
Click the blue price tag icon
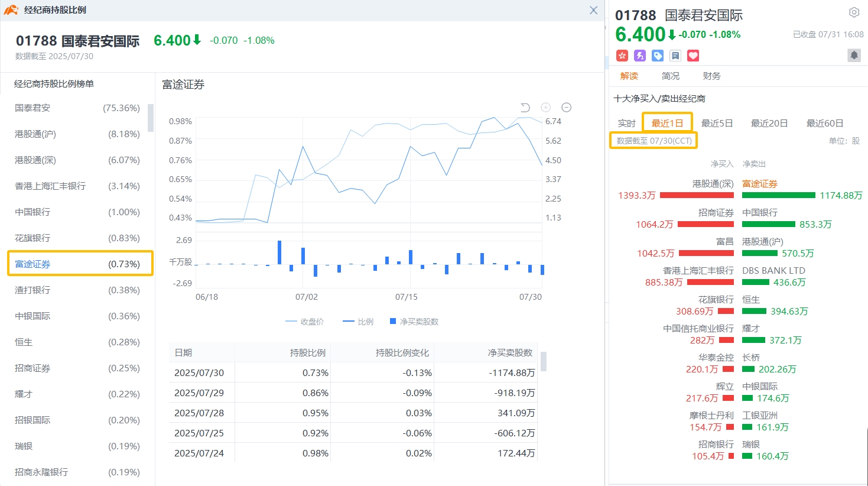tap(658, 56)
